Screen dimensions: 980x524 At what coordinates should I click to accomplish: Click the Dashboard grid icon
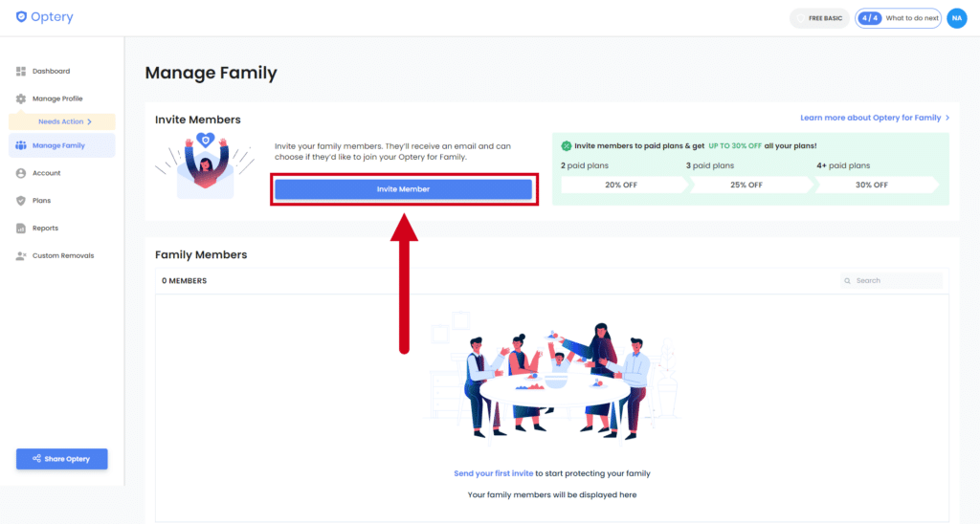(21, 71)
